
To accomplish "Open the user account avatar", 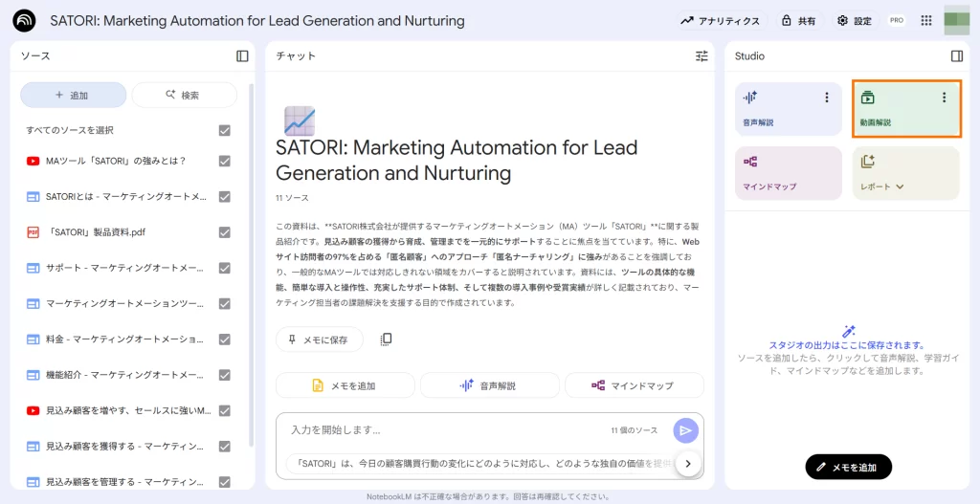I will [x=956, y=21].
